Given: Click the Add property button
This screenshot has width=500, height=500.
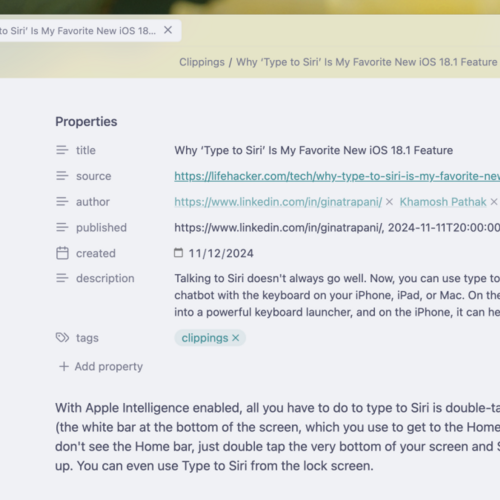Looking at the screenshot, I should (101, 366).
